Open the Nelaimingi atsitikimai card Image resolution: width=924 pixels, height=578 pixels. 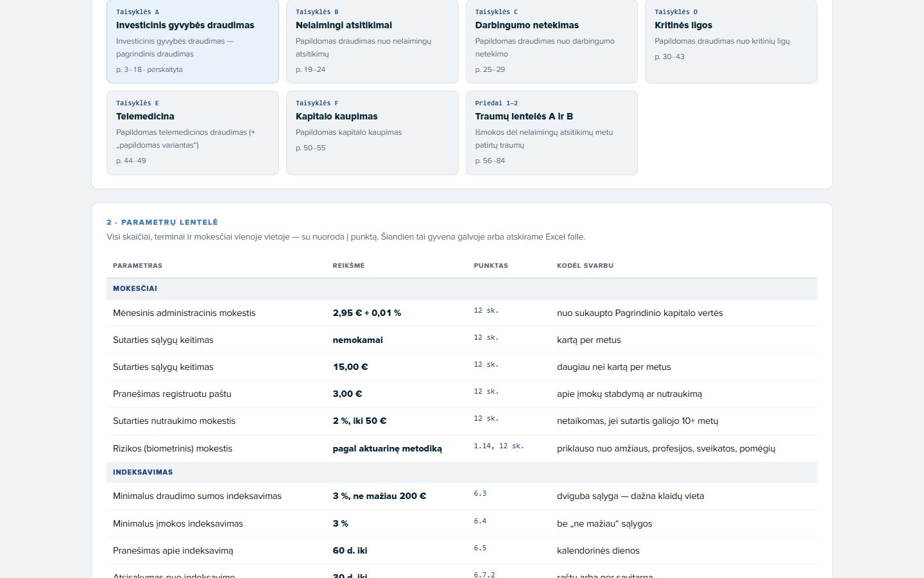pos(372,41)
